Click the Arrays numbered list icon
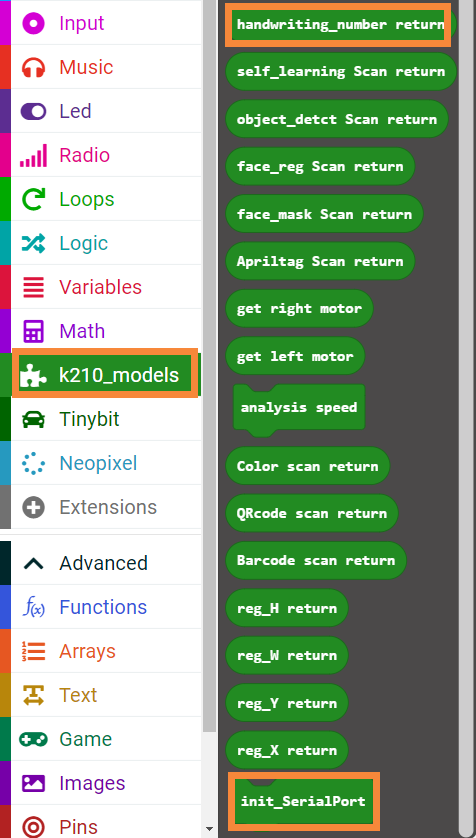The image size is (476, 838). point(34,651)
